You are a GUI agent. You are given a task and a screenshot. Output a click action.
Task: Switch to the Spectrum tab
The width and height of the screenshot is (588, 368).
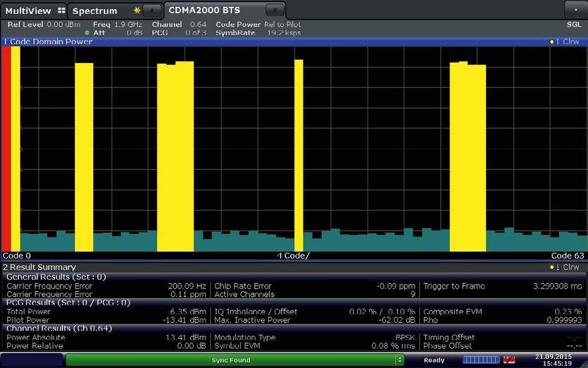95,10
